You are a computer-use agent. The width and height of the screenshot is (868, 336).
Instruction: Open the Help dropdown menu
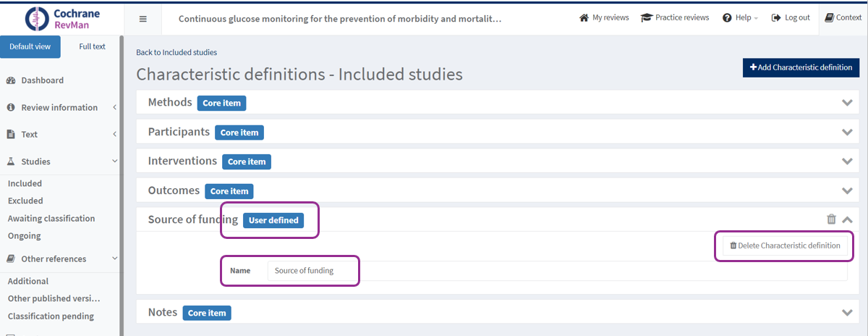740,17
